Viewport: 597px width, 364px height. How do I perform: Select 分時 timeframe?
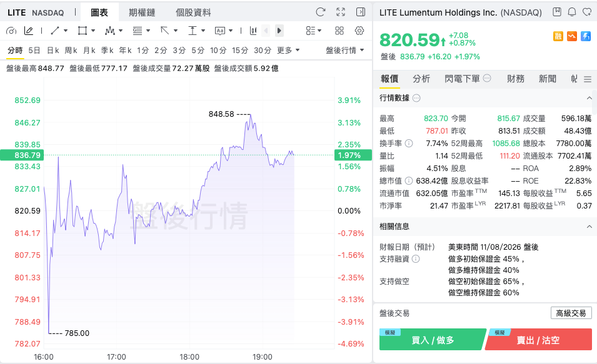tap(15, 50)
